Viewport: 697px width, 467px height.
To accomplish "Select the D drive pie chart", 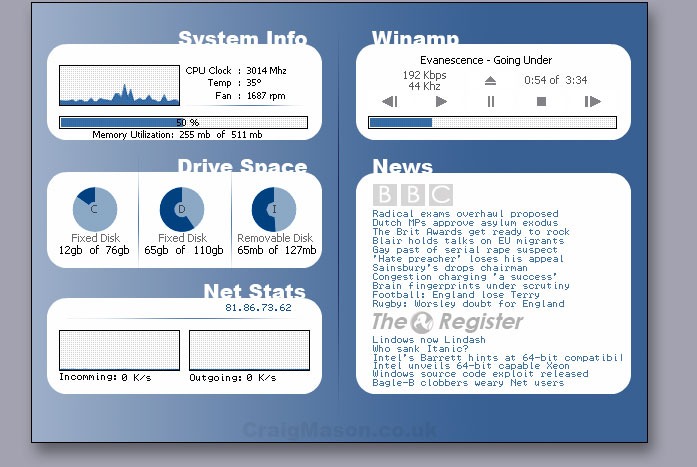I will (182, 209).
